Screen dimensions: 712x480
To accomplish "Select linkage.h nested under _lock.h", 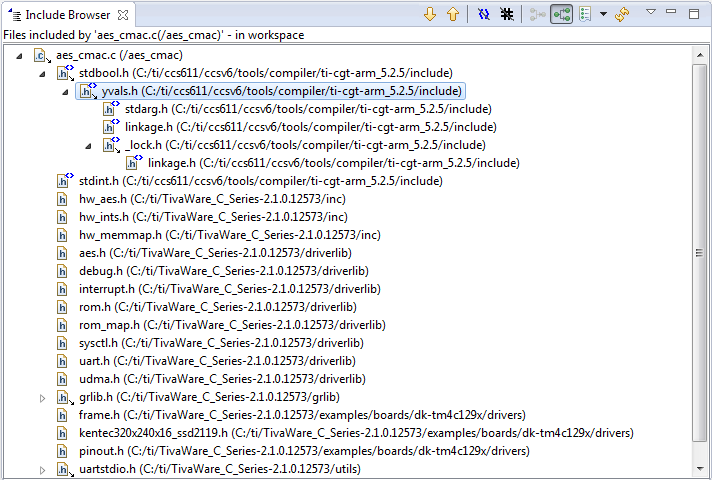I will coord(334,163).
